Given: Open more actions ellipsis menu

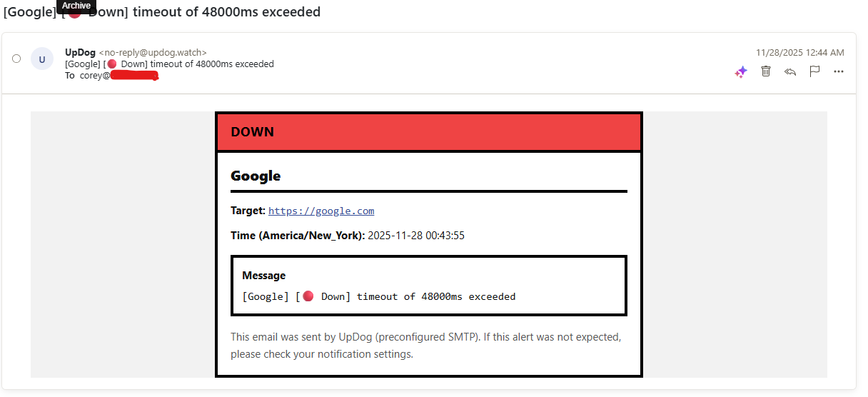Looking at the screenshot, I should point(839,71).
